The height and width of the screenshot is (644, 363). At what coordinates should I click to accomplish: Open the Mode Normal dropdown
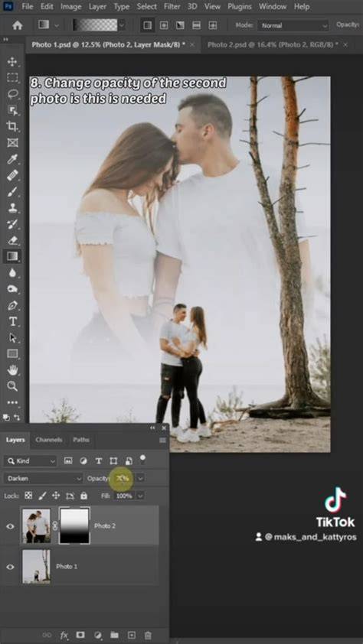pos(293,25)
